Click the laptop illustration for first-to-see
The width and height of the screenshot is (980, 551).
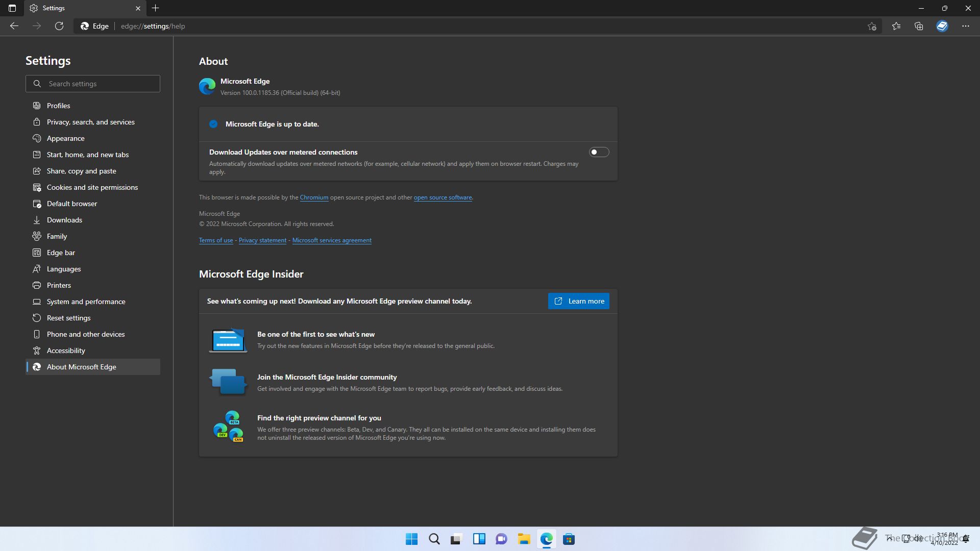click(x=228, y=340)
